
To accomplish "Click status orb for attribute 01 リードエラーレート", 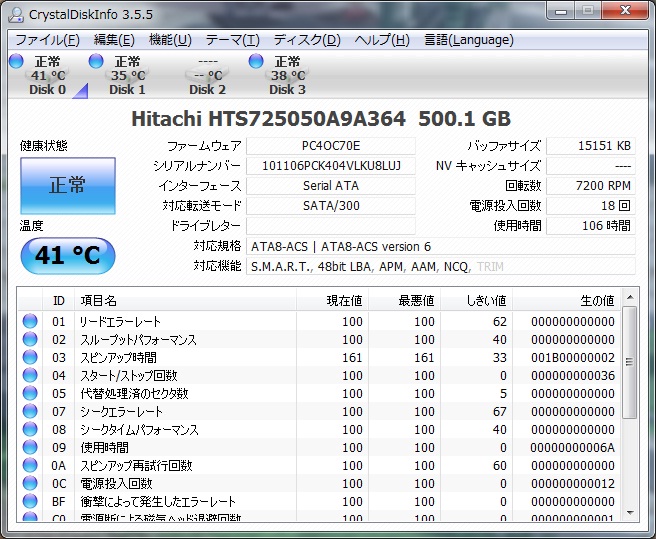I will 30,322.
